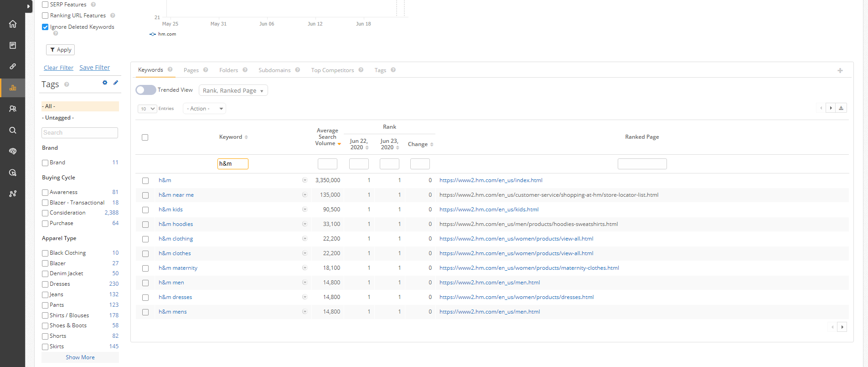Enable the SERP Features checkbox

coord(45,5)
